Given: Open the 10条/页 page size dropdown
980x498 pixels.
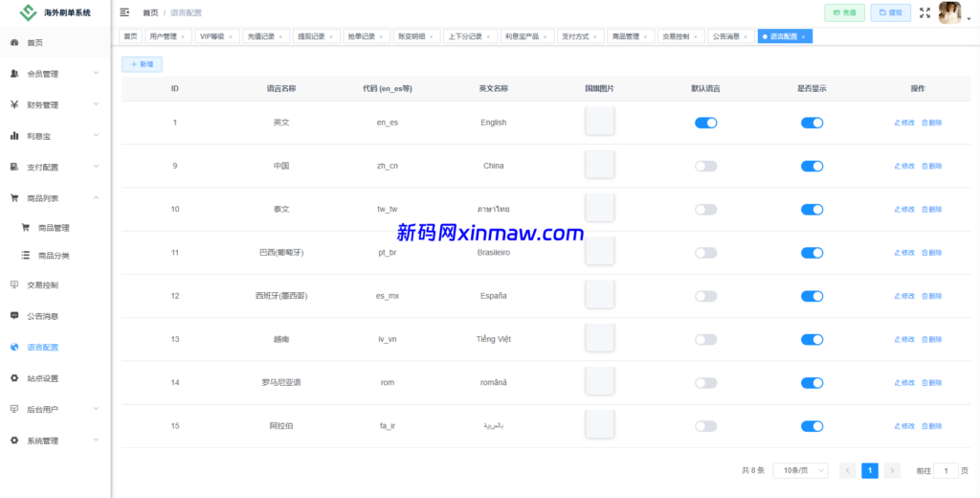Looking at the screenshot, I should (x=801, y=470).
